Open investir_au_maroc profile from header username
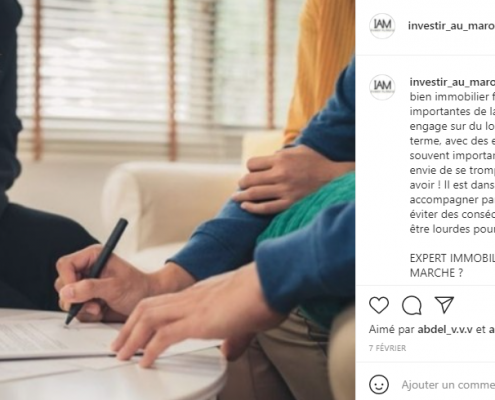 (451, 26)
